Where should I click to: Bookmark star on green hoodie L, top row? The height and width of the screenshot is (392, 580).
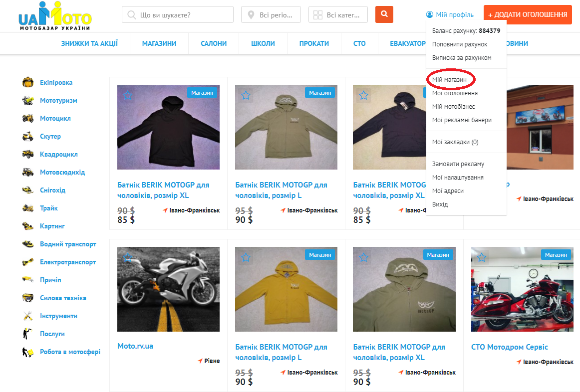point(246,95)
